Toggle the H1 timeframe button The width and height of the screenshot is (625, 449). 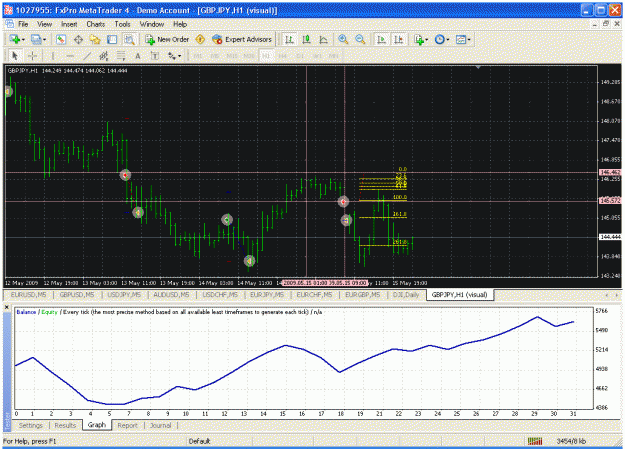(x=266, y=56)
